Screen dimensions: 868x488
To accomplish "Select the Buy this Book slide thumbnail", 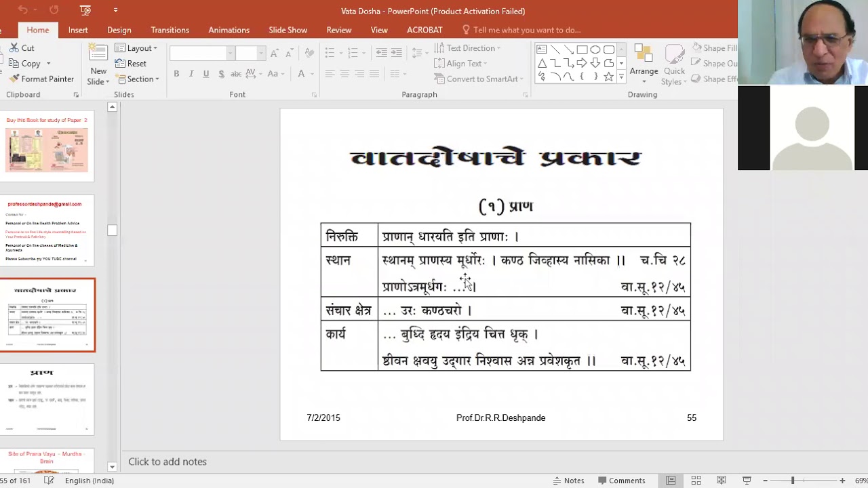I will 47,145.
